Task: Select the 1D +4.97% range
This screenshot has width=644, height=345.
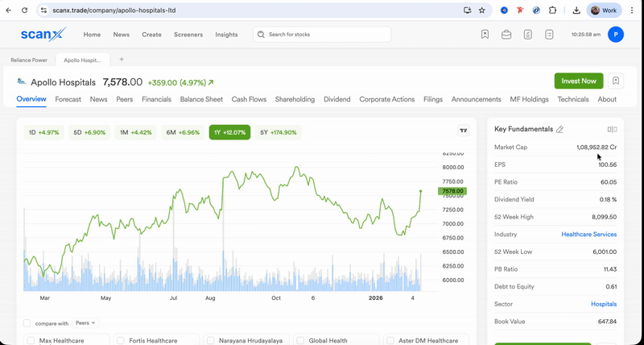Action: point(44,132)
